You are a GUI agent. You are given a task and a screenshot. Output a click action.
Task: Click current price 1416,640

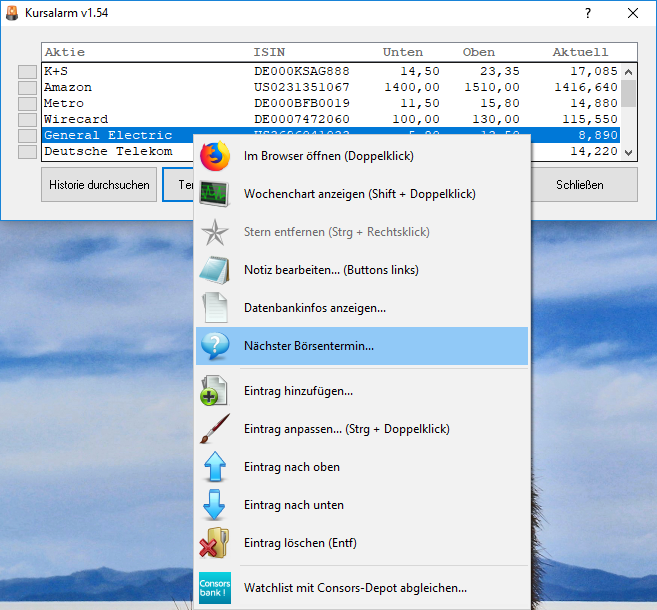pos(586,88)
